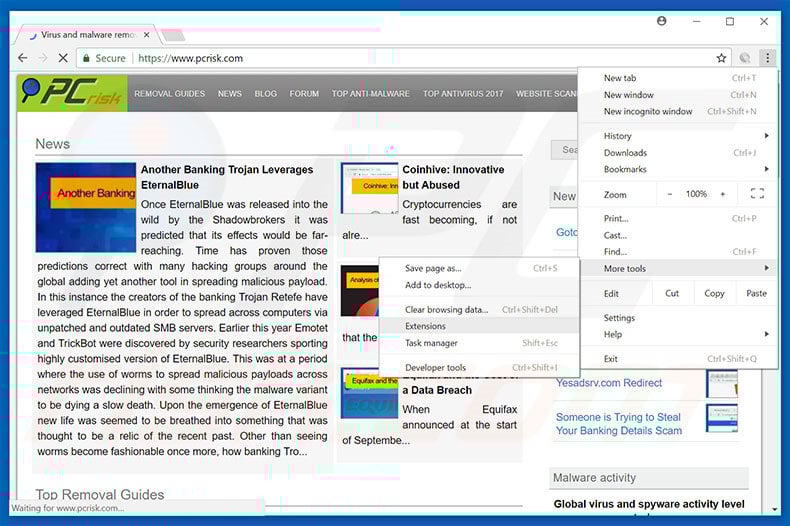Open Someone is Trying to Steal Banking Details link
Viewport: 790px width, 526px height.
(x=619, y=424)
